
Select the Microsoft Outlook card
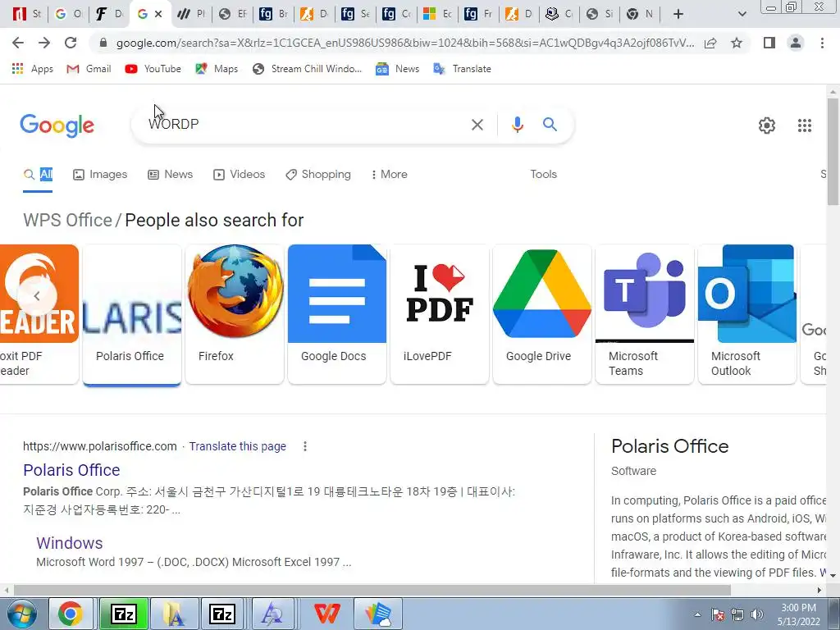click(747, 314)
